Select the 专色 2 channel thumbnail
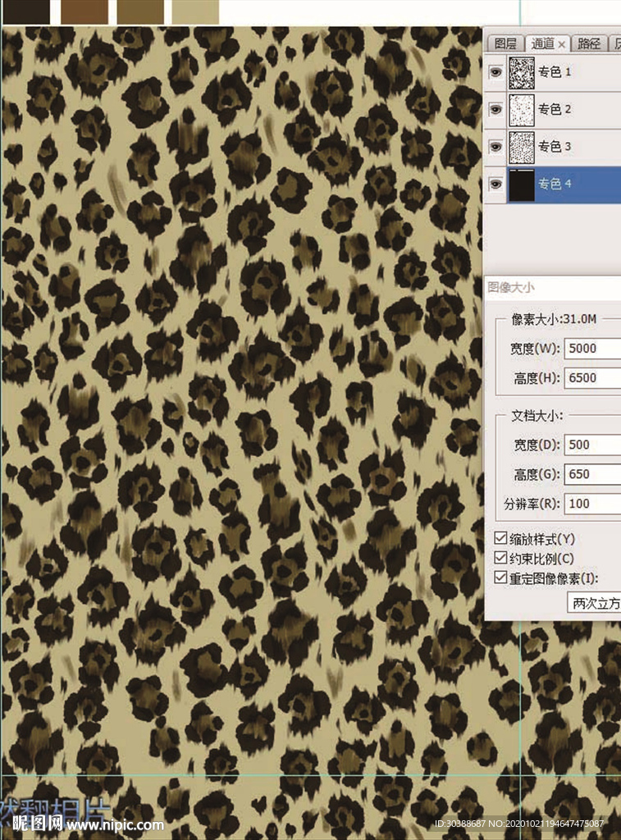This screenshot has height=840, width=621. click(x=522, y=110)
